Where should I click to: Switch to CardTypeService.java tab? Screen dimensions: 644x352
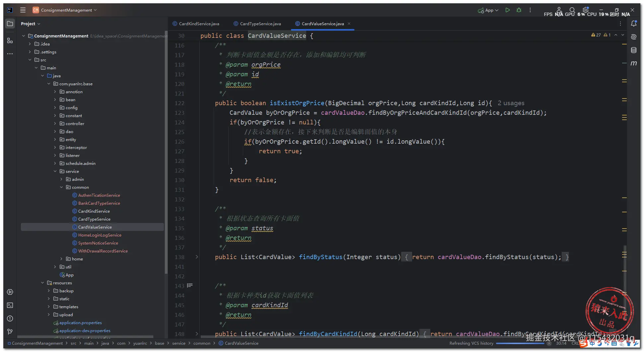click(257, 24)
